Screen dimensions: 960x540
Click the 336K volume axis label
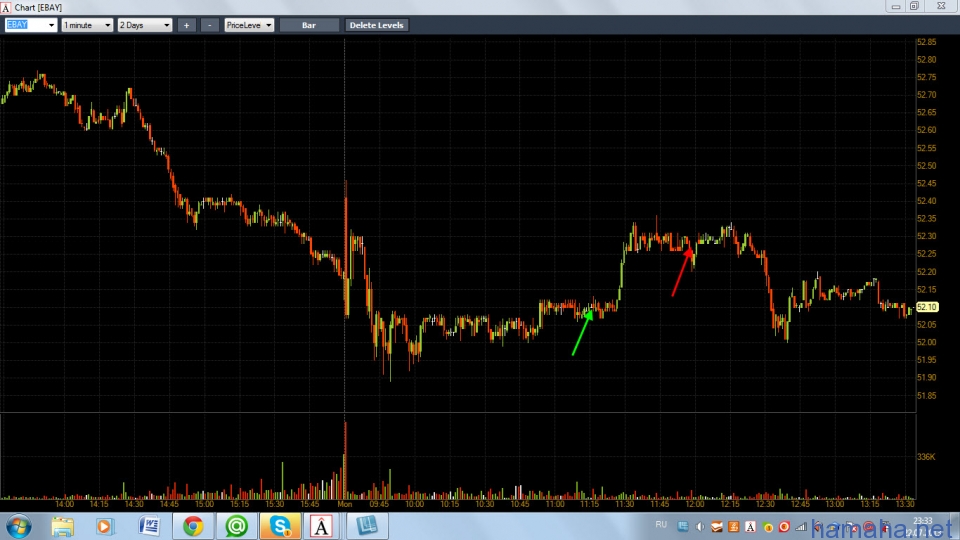coord(926,457)
